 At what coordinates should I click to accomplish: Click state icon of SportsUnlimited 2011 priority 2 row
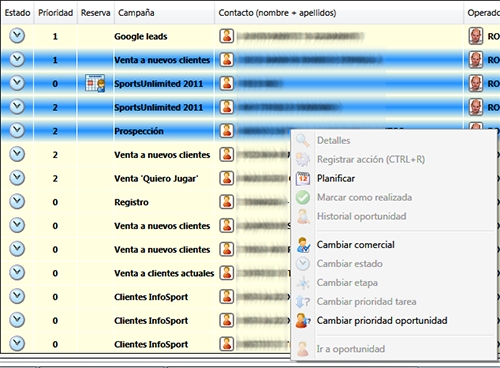17,107
